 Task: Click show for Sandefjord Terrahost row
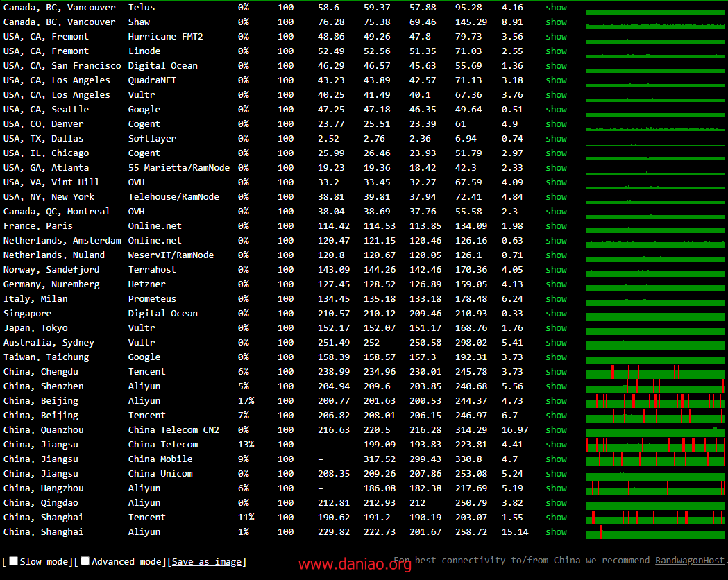[x=556, y=270]
